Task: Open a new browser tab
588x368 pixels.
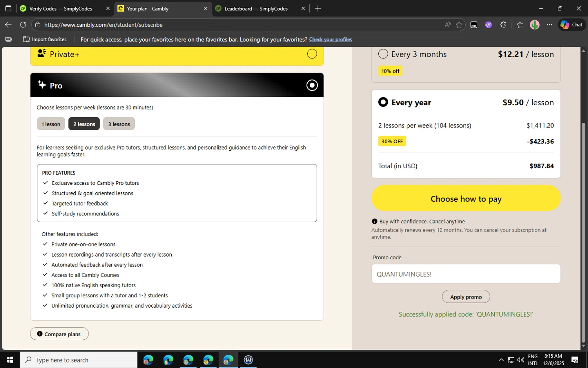Action: pyautogui.click(x=318, y=9)
